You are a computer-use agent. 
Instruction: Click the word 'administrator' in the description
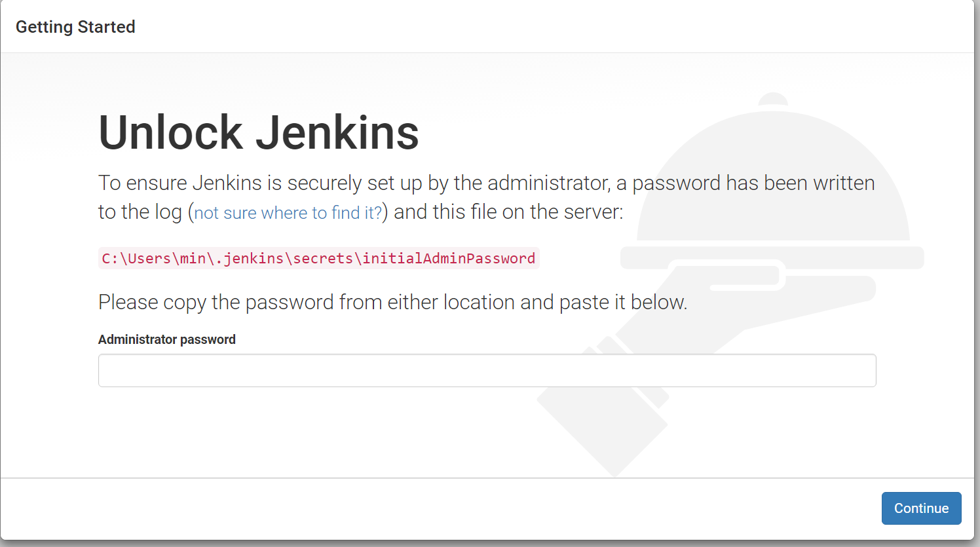click(548, 183)
